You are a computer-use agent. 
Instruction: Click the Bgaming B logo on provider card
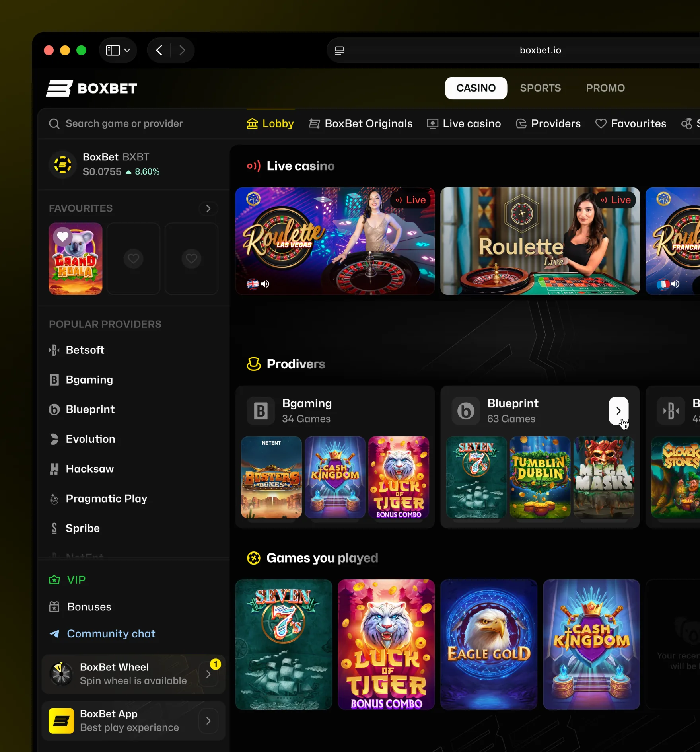[x=261, y=411]
